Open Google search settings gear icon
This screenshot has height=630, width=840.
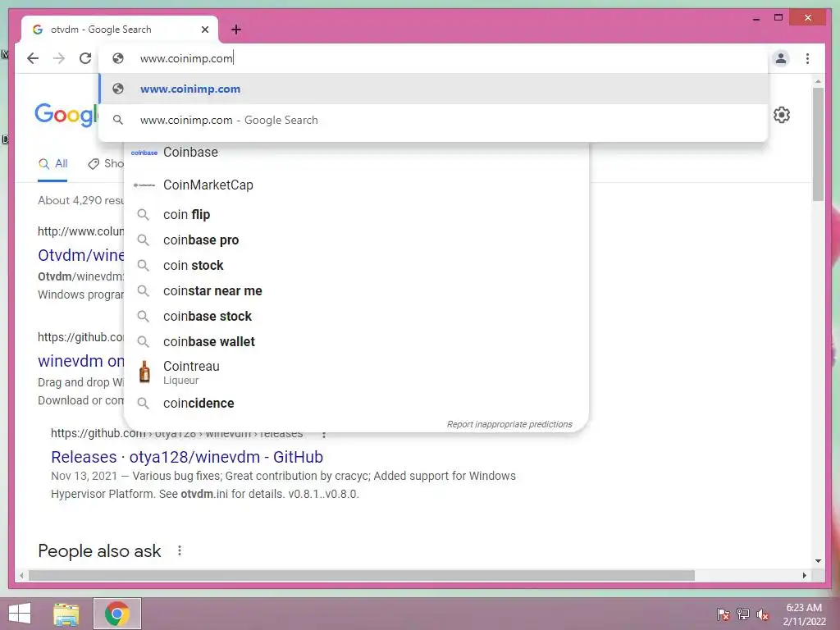pos(782,115)
